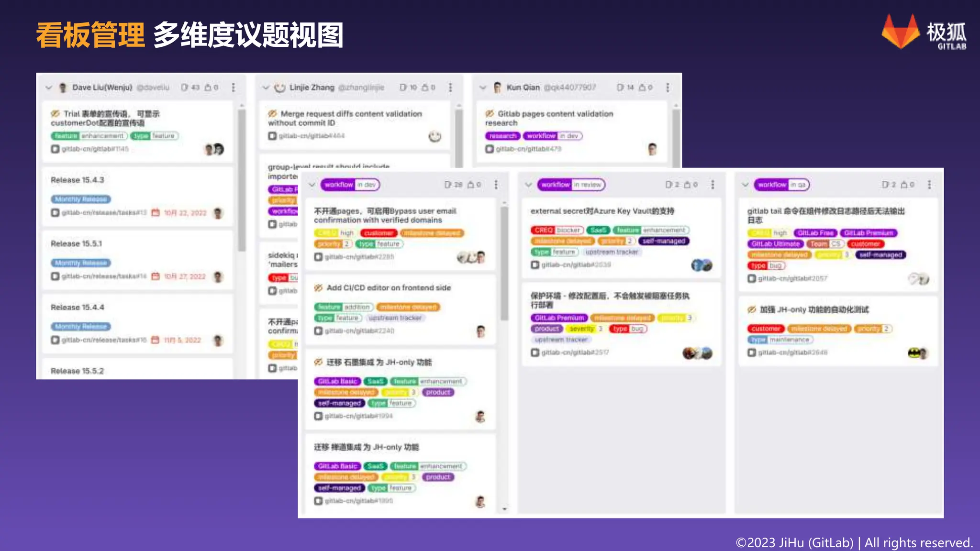The width and height of the screenshot is (980, 551).
Task: Click issue count icon in Dave Liu header
Action: [185, 88]
